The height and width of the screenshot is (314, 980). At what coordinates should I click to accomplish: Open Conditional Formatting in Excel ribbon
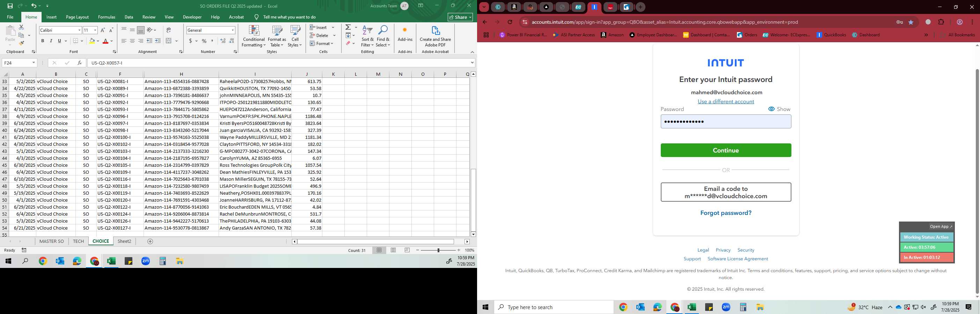(254, 37)
